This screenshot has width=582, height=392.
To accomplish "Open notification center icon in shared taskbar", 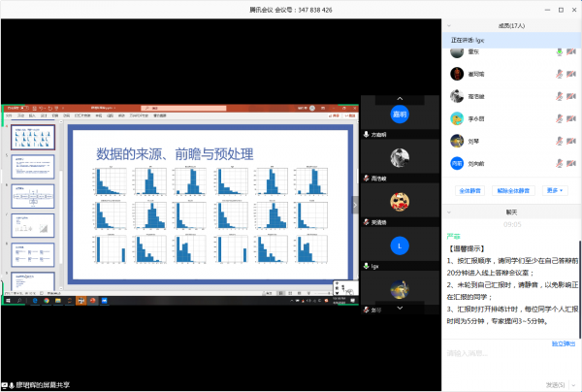I will pyautogui.click(x=353, y=301).
